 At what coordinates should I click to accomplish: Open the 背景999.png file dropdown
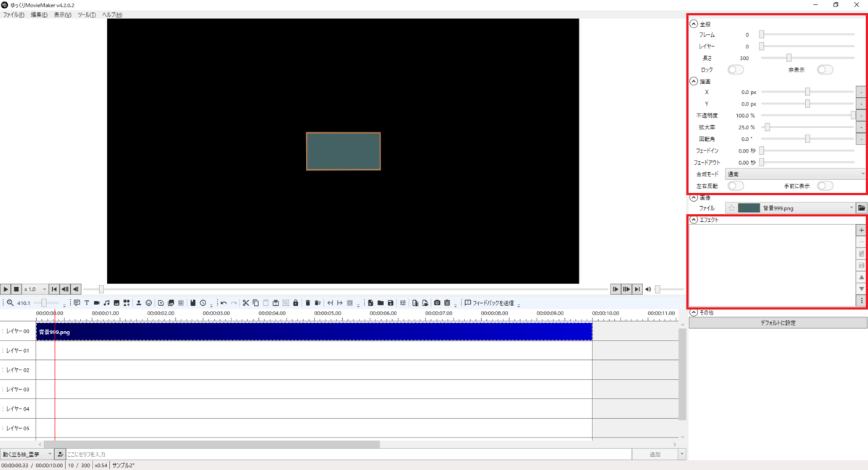coord(791,208)
